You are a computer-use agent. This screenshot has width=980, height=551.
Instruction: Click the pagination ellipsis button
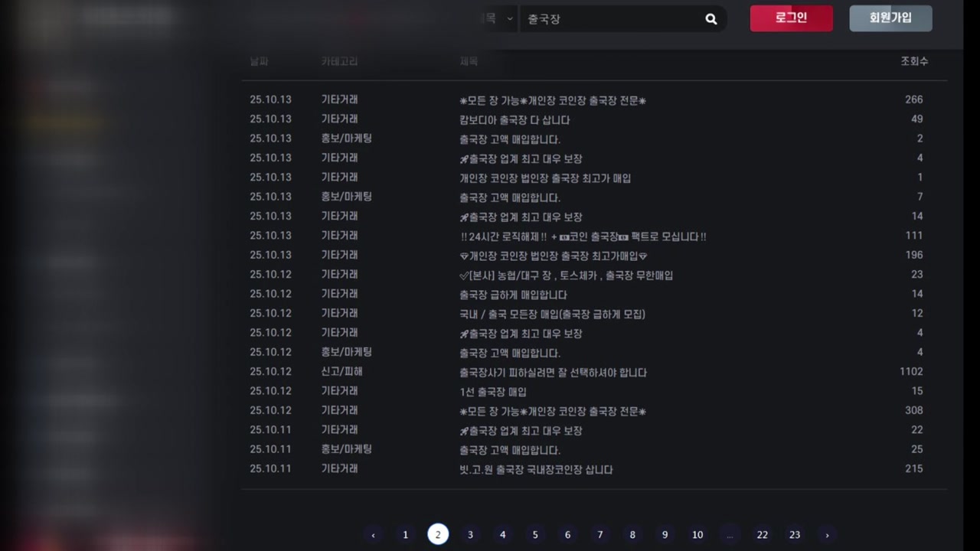[x=730, y=535]
